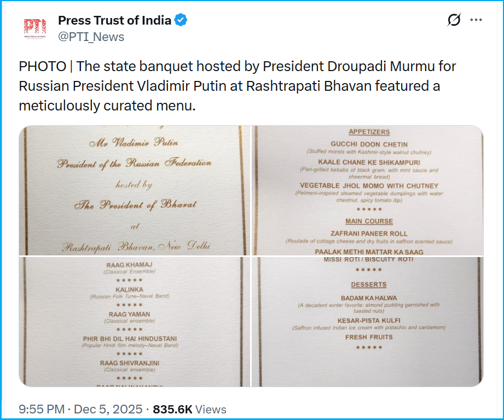Click the DESSERTS heading in photo
This screenshot has width=504, height=420.
pos(369,285)
